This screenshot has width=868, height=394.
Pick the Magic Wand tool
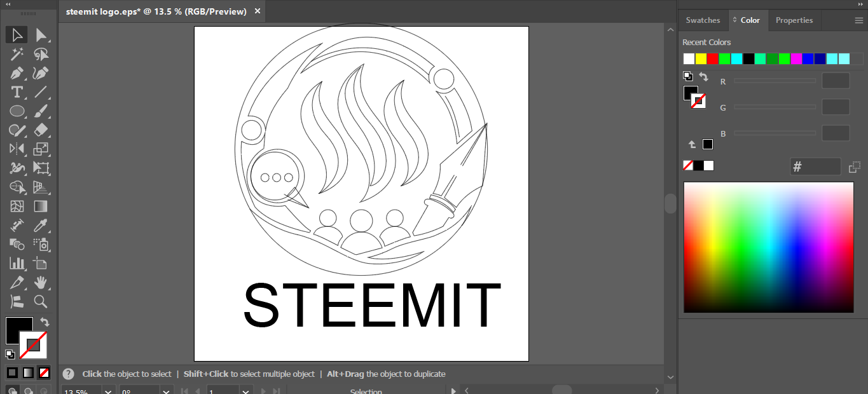(17, 54)
